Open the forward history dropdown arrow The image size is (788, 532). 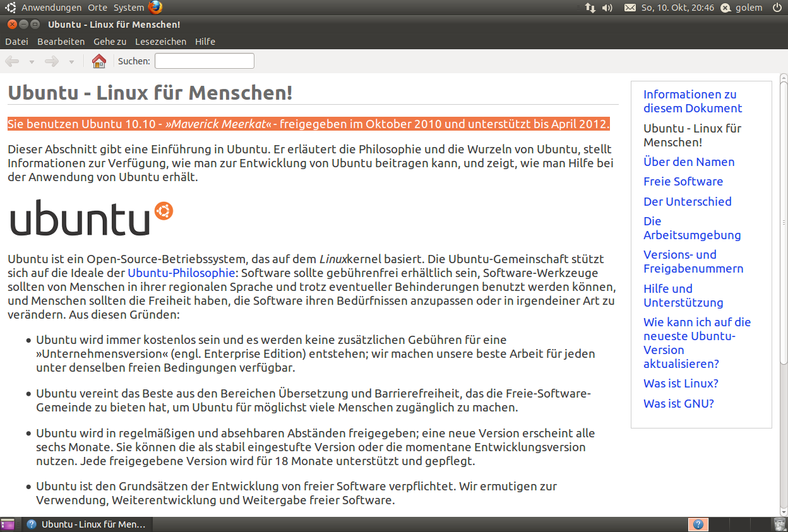coord(71,62)
